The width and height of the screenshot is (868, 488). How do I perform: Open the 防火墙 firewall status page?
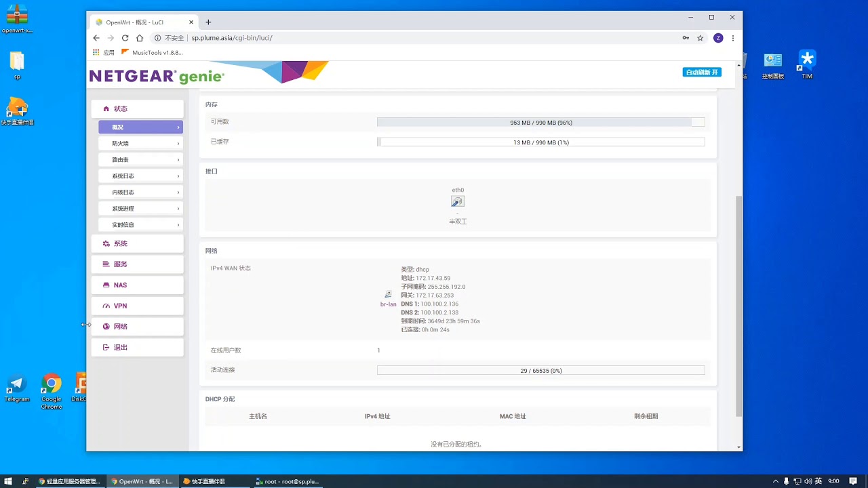[x=140, y=144]
